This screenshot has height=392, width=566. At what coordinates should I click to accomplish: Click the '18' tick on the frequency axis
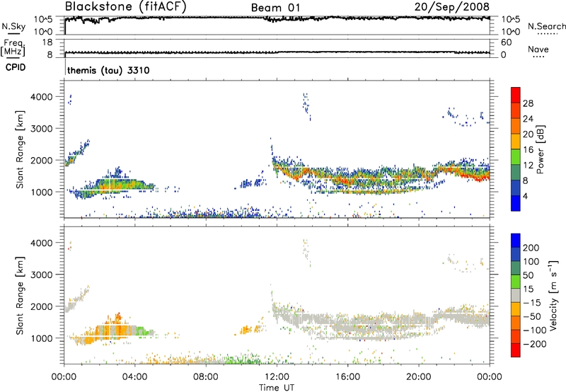click(x=47, y=42)
